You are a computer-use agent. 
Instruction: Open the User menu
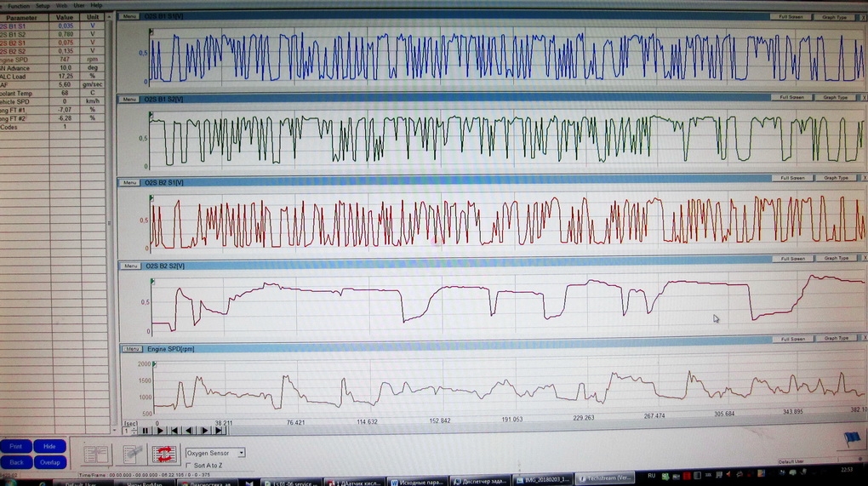pos(79,6)
